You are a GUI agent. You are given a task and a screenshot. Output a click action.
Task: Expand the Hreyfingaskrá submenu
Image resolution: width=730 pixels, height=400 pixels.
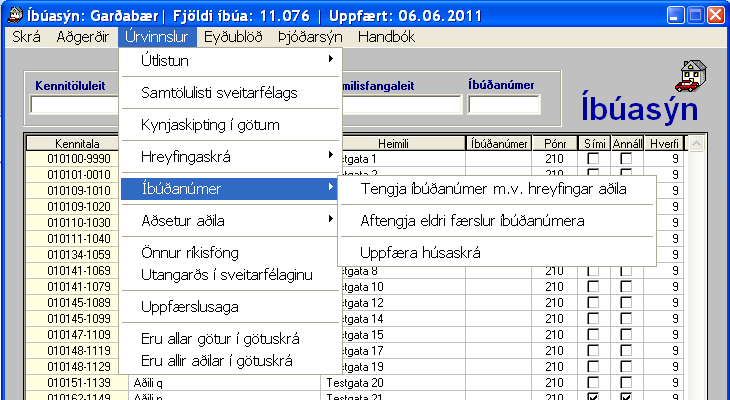pos(230,156)
